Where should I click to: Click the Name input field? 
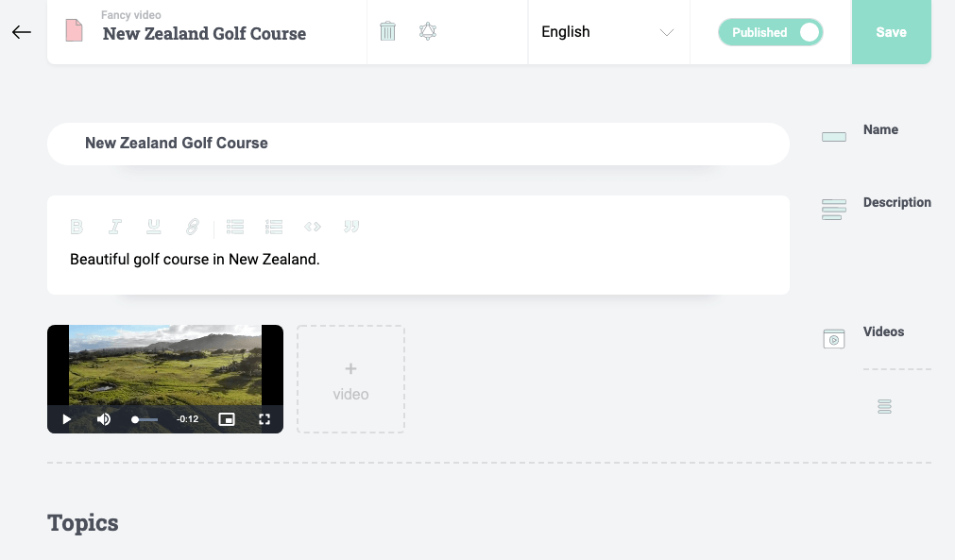[418, 144]
